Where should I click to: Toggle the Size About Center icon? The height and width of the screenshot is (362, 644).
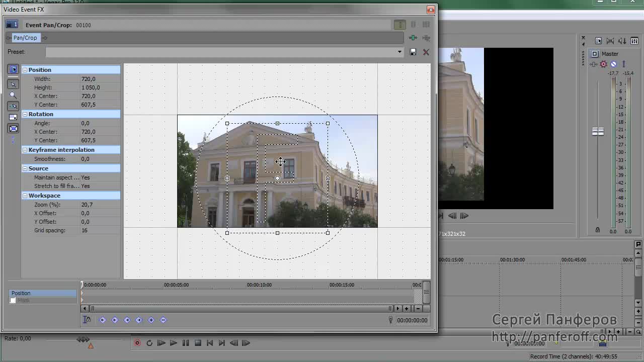[x=13, y=129]
